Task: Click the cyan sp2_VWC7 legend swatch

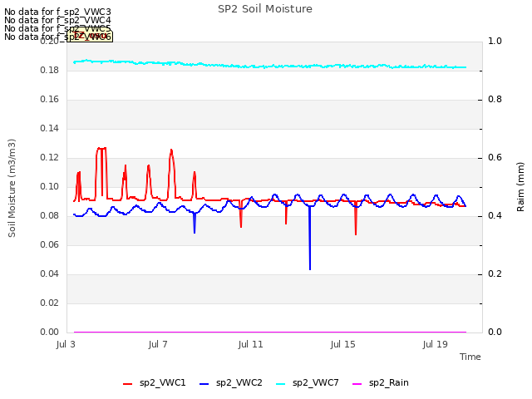Action: (281, 384)
